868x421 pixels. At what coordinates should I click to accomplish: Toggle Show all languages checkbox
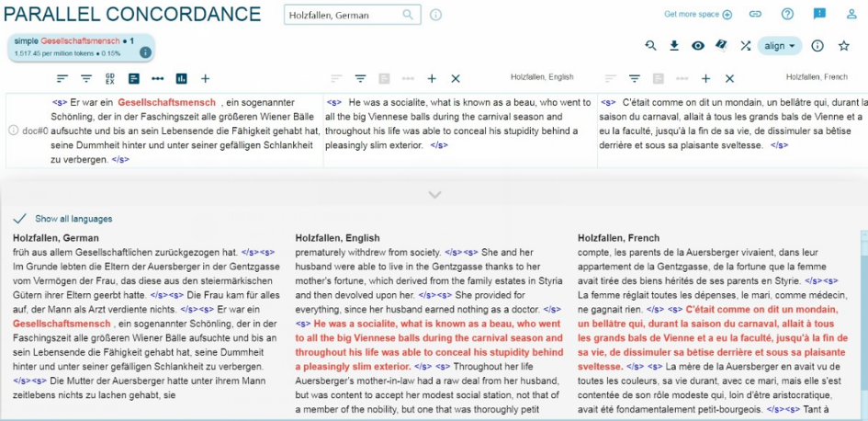coord(20,218)
